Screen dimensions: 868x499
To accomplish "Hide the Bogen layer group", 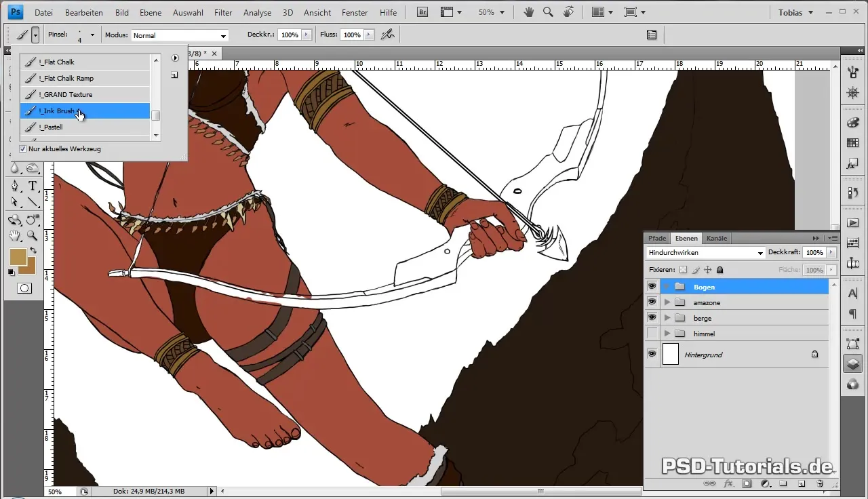I will pos(652,287).
